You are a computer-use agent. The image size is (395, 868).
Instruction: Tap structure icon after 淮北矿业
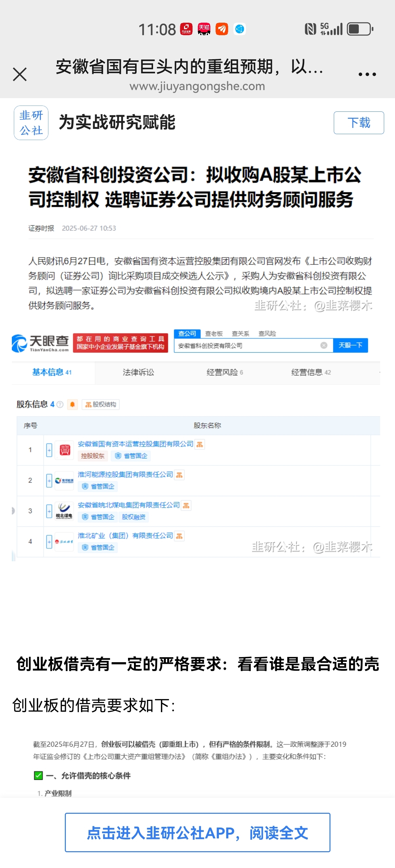pyautogui.click(x=179, y=536)
